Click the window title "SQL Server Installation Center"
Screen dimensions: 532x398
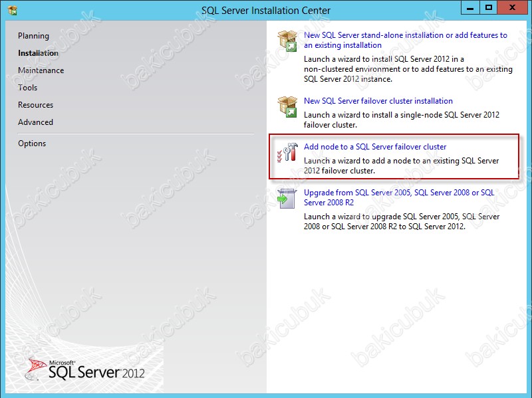pyautogui.click(x=266, y=11)
